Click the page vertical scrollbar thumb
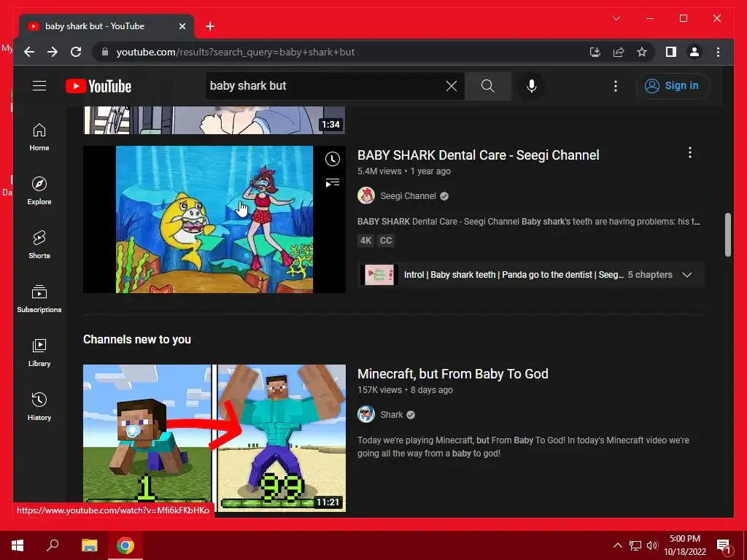Screen dimensions: 747x560 click(x=727, y=235)
